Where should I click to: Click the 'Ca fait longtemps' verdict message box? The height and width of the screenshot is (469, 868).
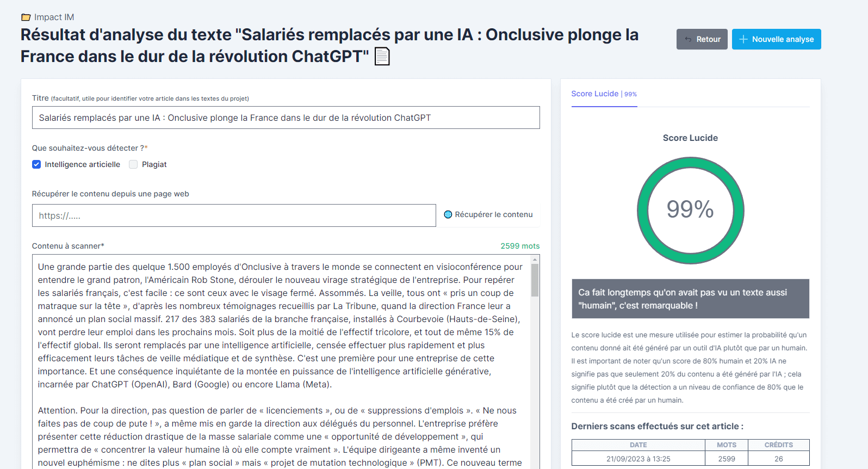(690, 299)
